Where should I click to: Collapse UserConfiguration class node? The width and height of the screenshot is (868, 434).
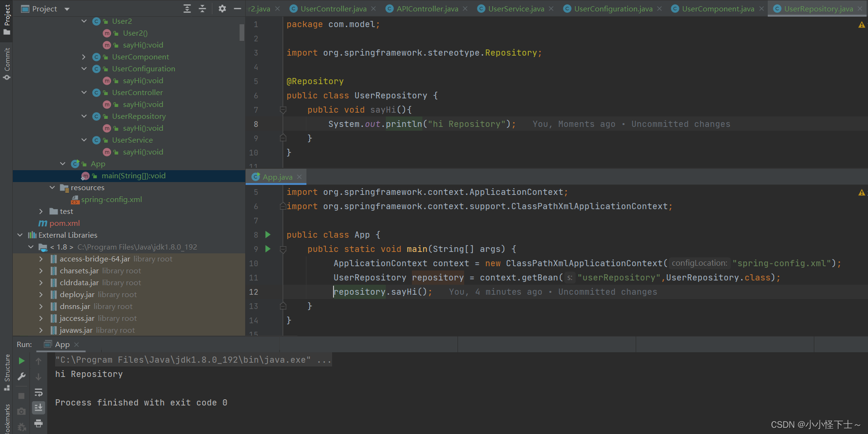click(84, 68)
